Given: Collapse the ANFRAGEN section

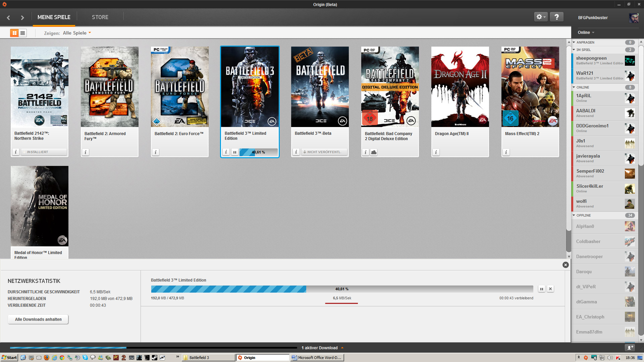Looking at the screenshot, I should [574, 42].
